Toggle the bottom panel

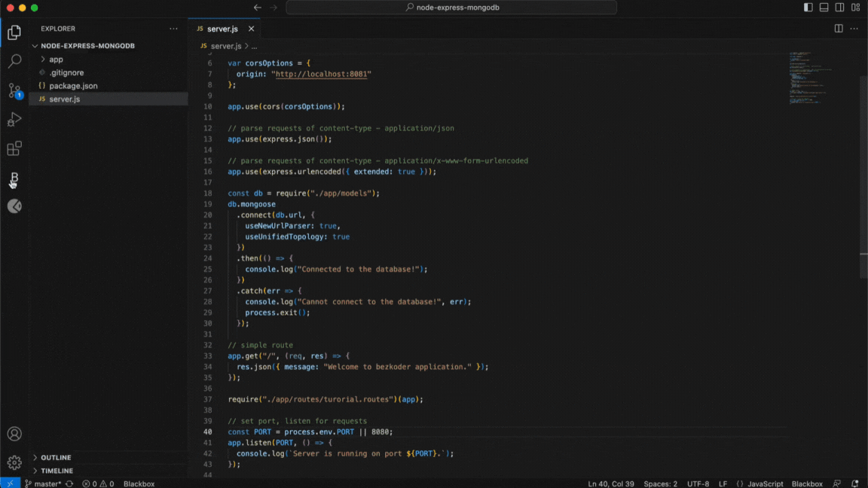[x=824, y=8]
